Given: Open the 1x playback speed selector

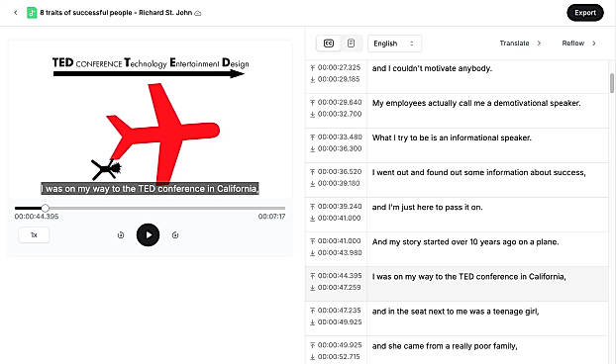Looking at the screenshot, I should coord(34,235).
